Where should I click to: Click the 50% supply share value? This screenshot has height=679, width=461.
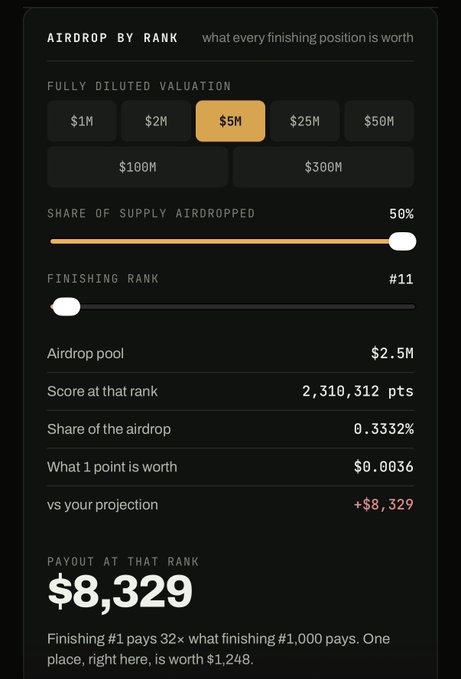coord(401,214)
